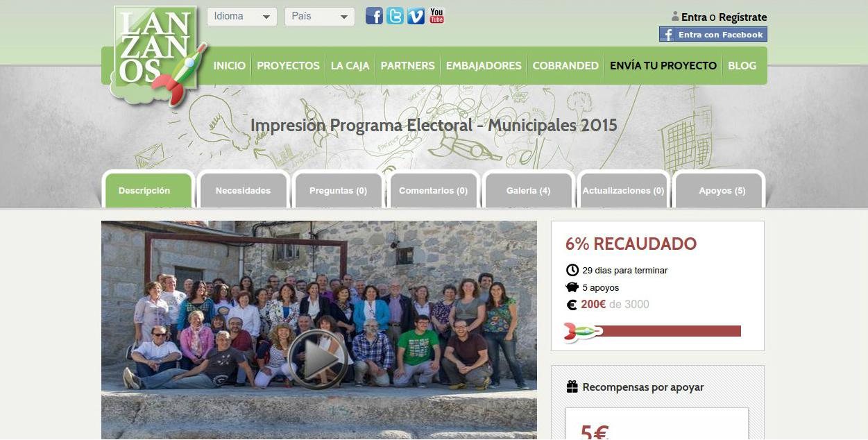Expand the Idioma dropdown

click(242, 17)
